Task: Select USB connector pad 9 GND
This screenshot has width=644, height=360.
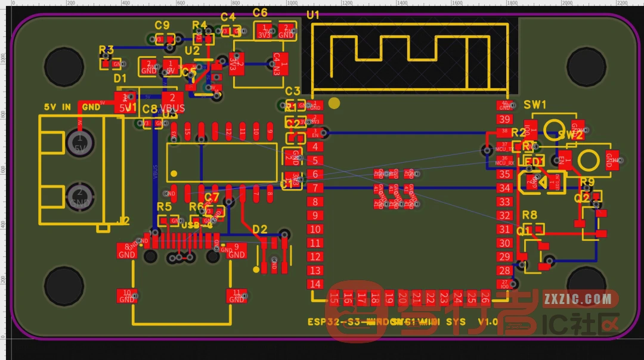Action: pyautogui.click(x=236, y=251)
